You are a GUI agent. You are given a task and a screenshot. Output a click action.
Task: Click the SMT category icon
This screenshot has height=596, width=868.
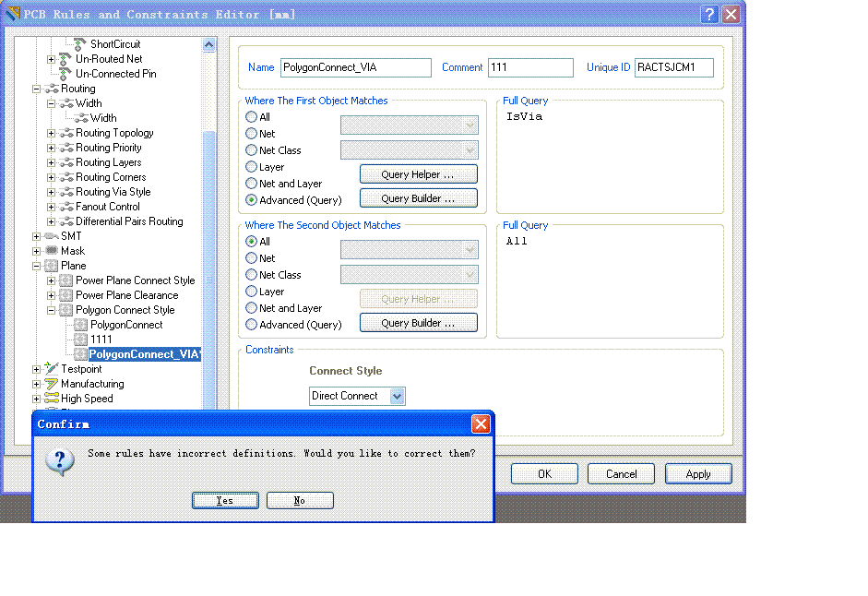coord(52,236)
